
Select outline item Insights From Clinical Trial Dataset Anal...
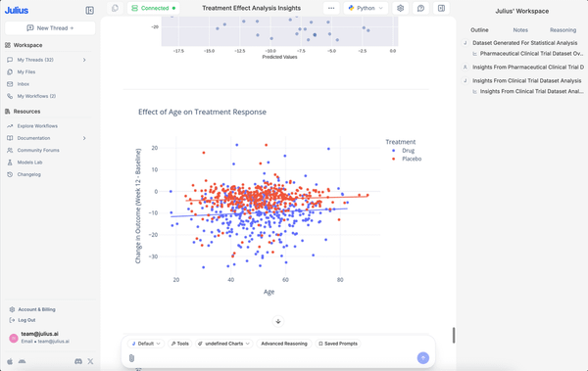click(x=531, y=91)
